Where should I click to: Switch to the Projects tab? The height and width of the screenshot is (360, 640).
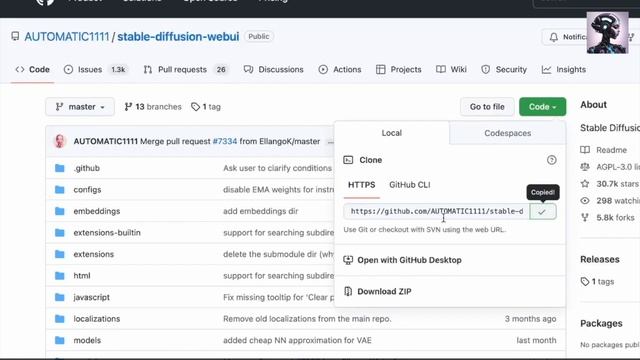click(x=398, y=69)
